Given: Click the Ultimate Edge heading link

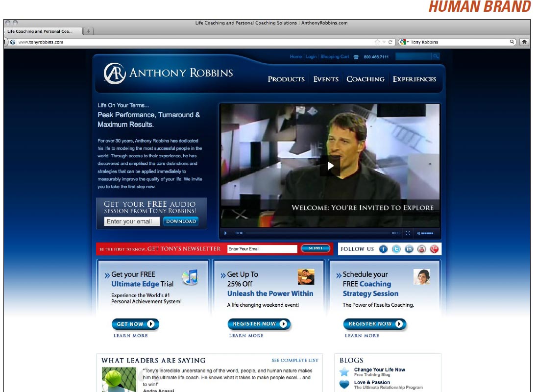Looking at the screenshot, I should coord(135,284).
